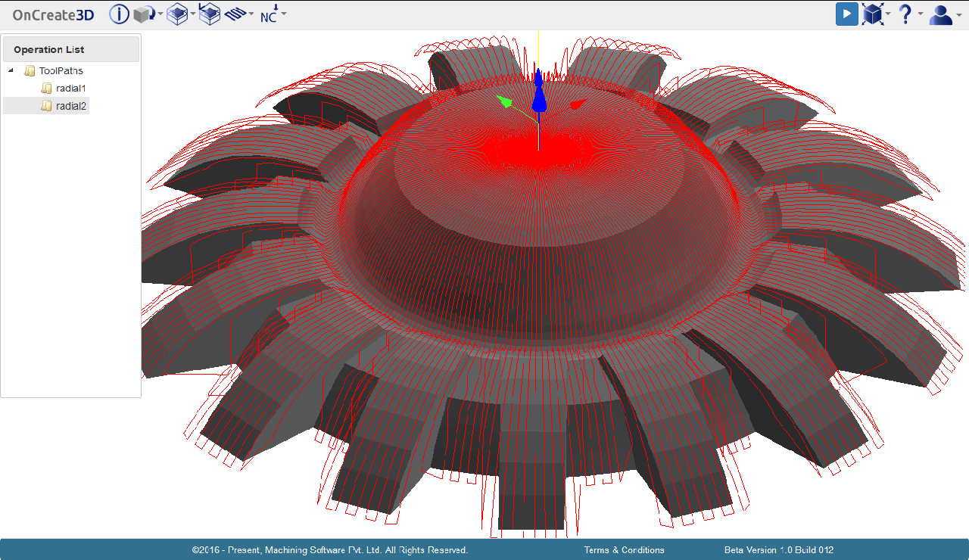Click the gray cube rotate icon

(143, 14)
